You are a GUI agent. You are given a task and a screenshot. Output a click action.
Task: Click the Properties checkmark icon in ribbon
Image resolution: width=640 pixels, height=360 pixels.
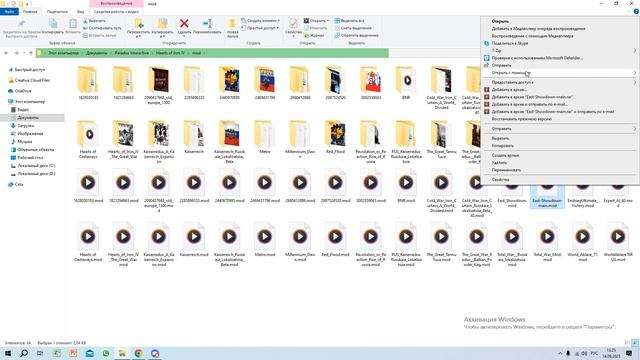click(x=293, y=23)
